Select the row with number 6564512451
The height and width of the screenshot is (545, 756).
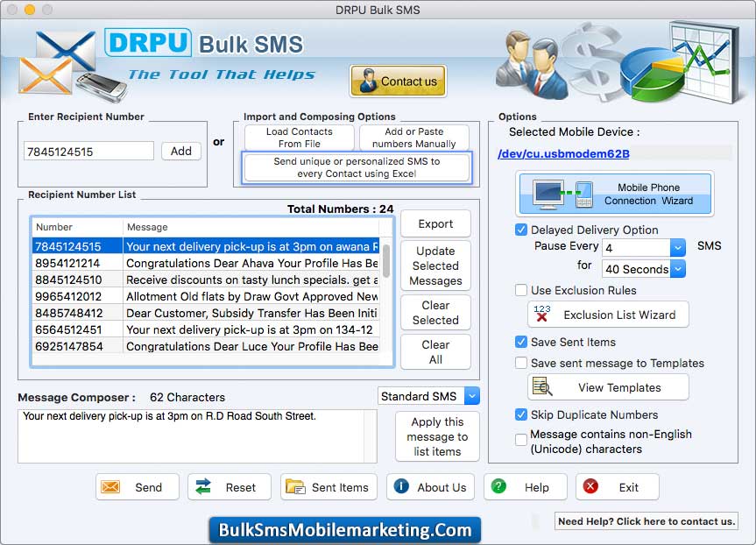[206, 329]
